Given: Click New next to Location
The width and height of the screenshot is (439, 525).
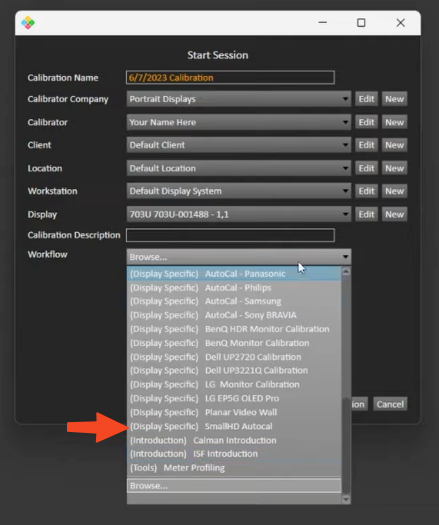Looking at the screenshot, I should 394,168.
